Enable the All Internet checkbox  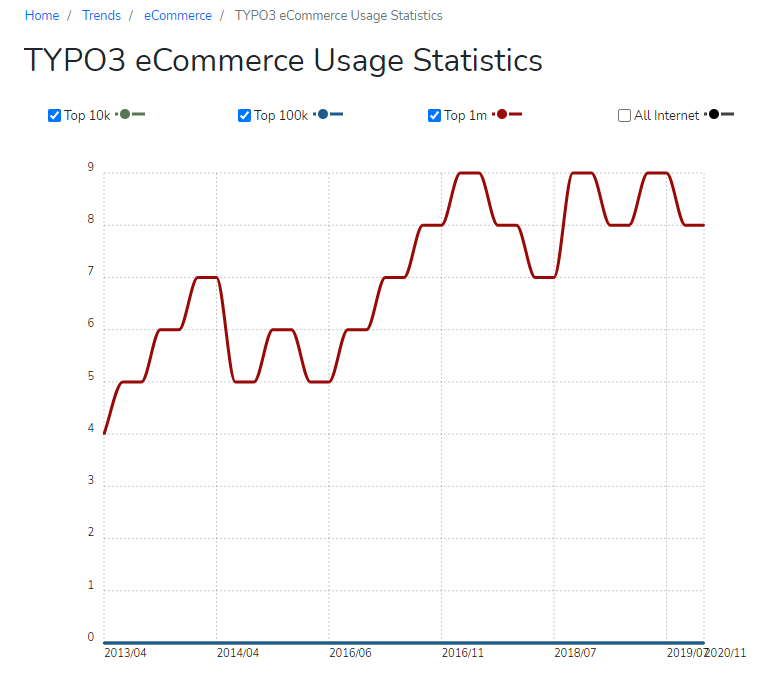(x=624, y=115)
